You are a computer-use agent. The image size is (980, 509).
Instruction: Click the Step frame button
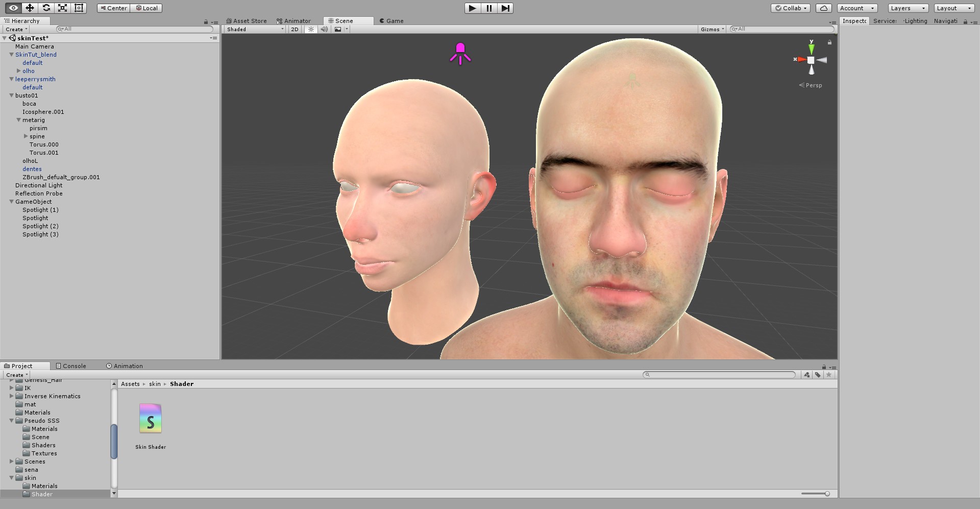click(x=505, y=8)
